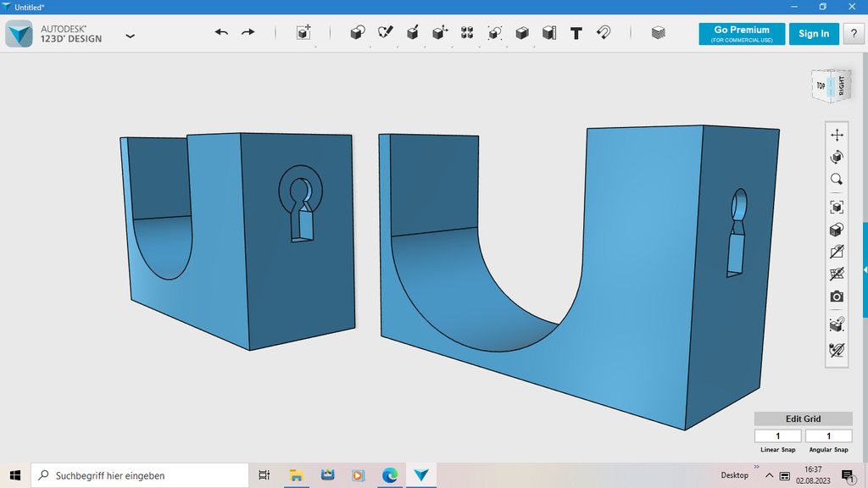Open Microsoft Edge from the taskbar
Image resolution: width=868 pixels, height=488 pixels.
390,475
